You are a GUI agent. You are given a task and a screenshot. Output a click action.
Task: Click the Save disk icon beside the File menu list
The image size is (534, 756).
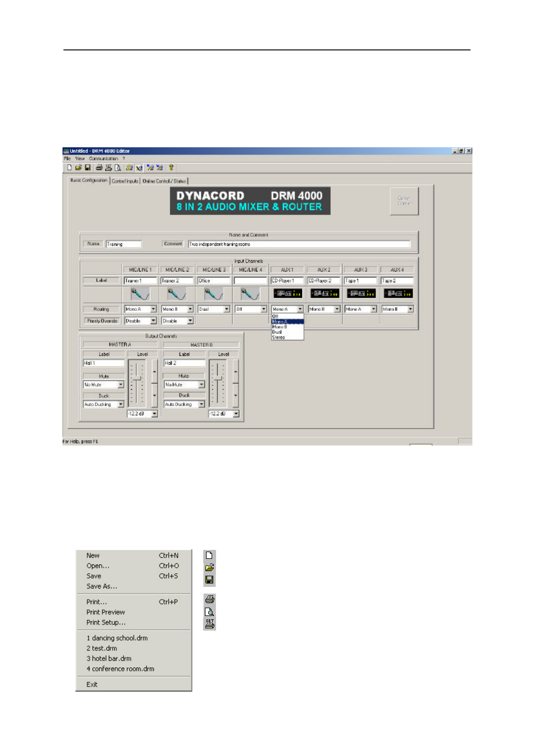pos(209,580)
